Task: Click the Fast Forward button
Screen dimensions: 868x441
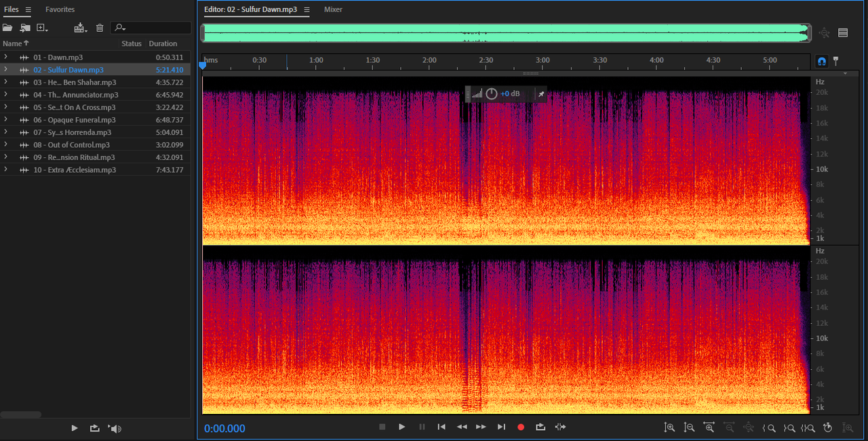Action: [x=481, y=427]
